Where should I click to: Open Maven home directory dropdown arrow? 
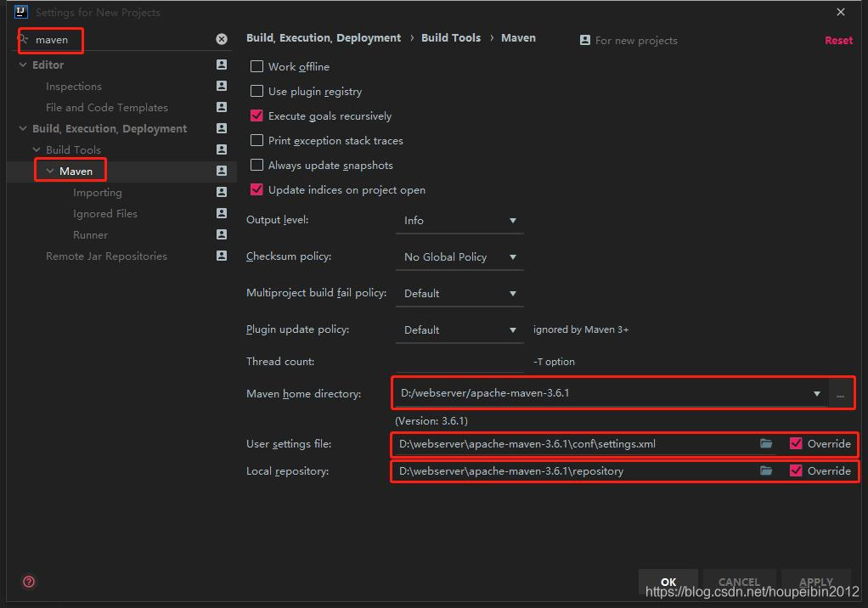point(816,393)
